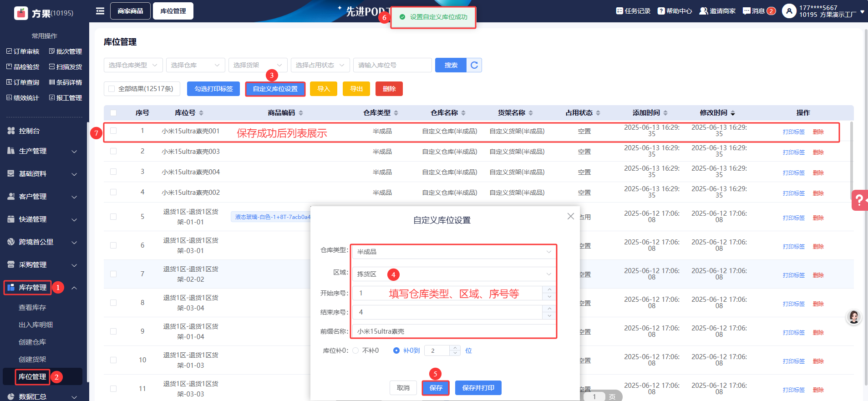The width and height of the screenshot is (868, 401).
Task: Tick the checkbox for row 1
Action: (113, 131)
